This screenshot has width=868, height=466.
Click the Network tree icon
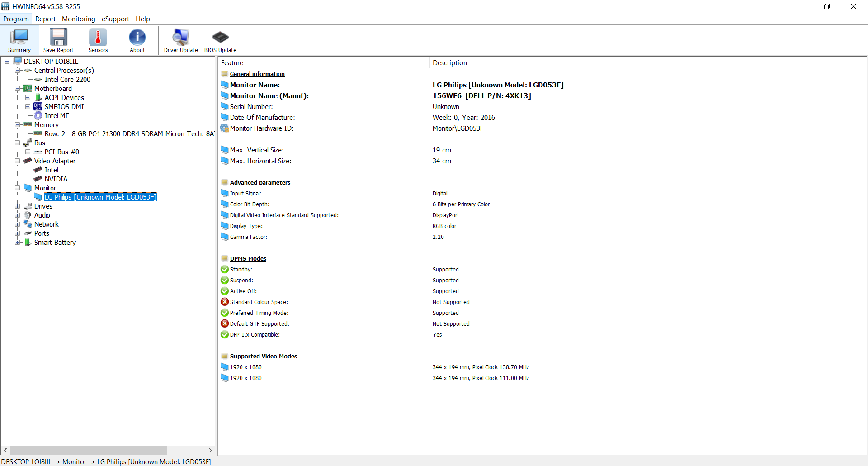point(28,224)
